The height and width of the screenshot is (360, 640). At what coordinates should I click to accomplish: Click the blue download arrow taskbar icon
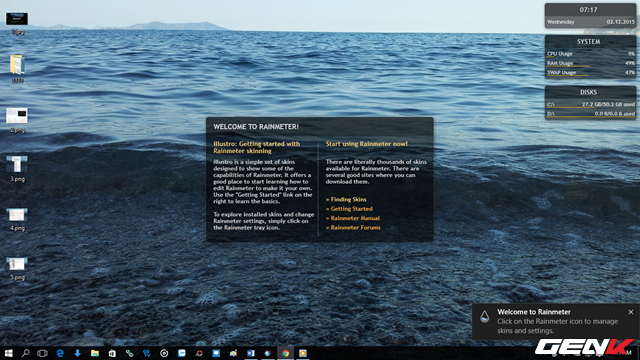click(77, 353)
